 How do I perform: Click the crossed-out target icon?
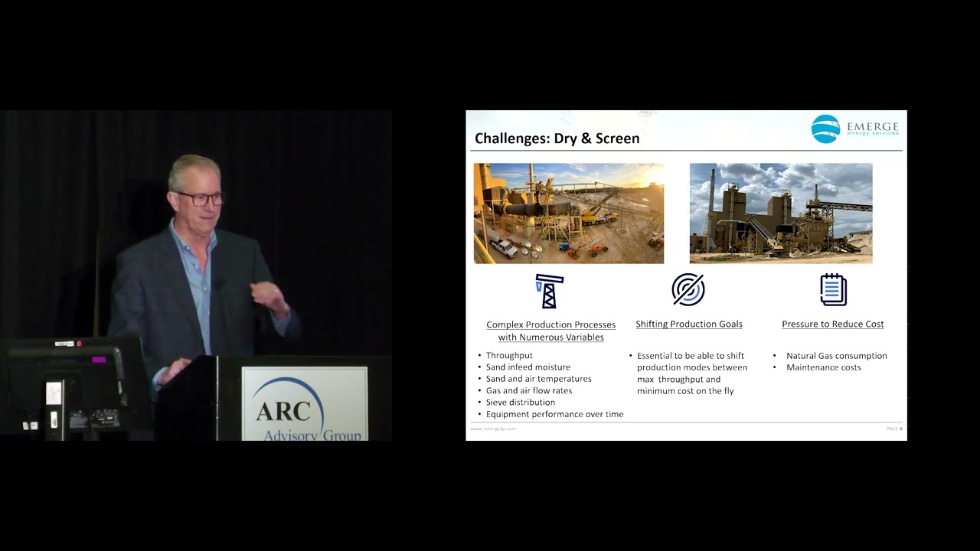pyautogui.click(x=688, y=290)
